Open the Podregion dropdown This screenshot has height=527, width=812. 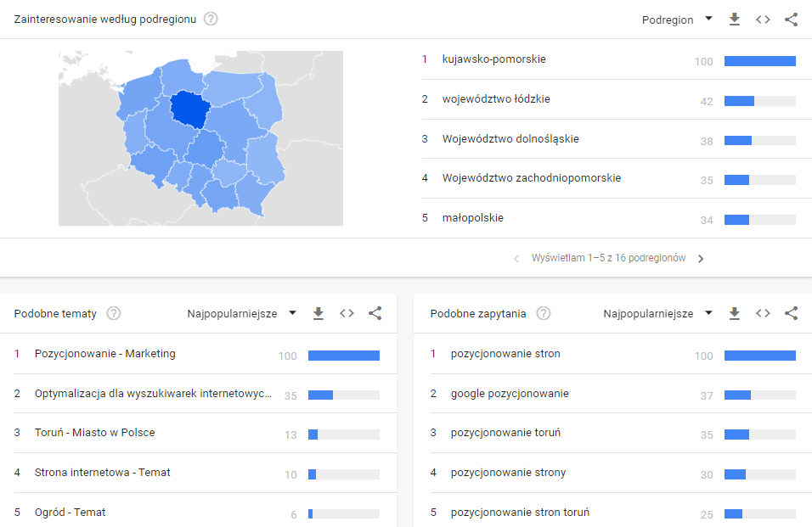[x=678, y=19]
